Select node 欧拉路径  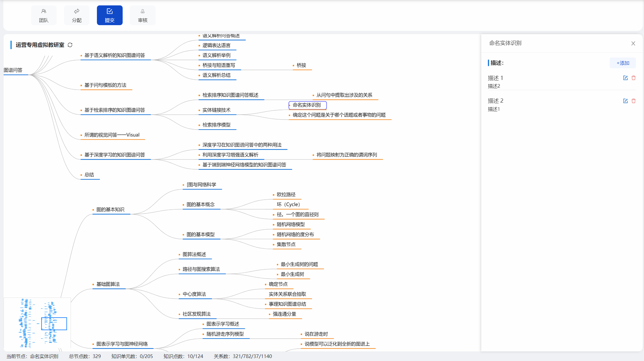click(x=286, y=195)
